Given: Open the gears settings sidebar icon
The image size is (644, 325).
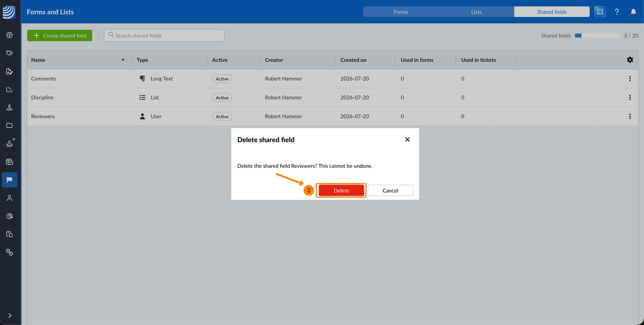Looking at the screenshot, I should pyautogui.click(x=10, y=252).
